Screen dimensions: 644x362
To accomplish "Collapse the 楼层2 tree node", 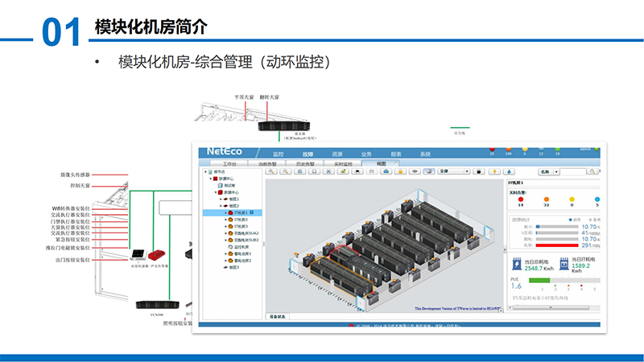I will coord(221,206).
